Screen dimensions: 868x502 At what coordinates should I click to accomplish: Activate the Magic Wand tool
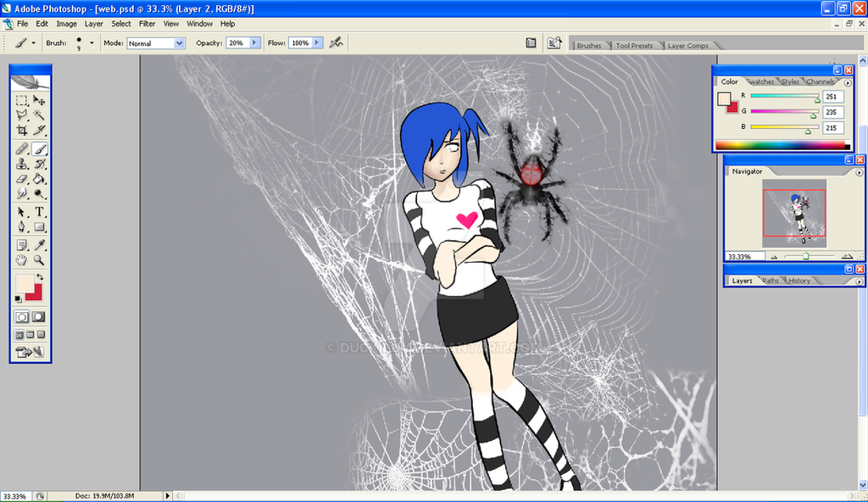[x=39, y=114]
